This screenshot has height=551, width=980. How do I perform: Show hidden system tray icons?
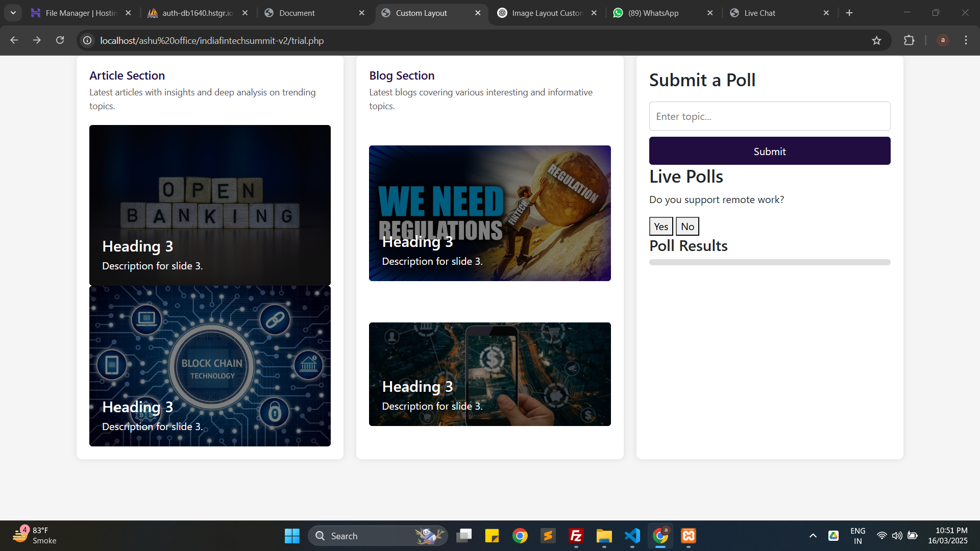pos(813,536)
